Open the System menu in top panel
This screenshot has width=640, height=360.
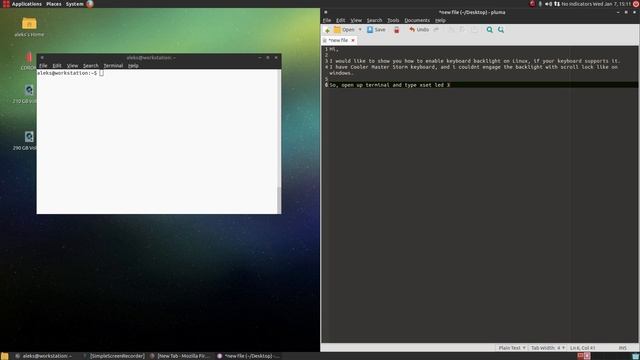74,4
